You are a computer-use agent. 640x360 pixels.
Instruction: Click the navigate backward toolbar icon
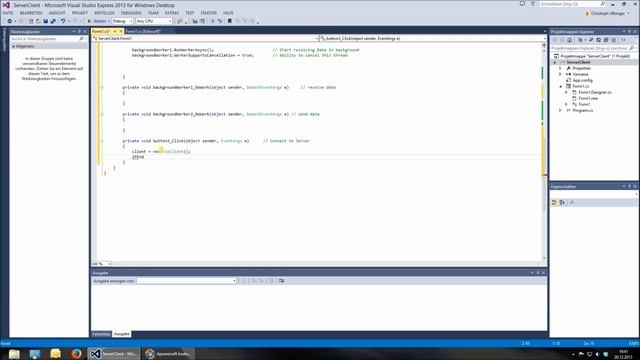(9, 21)
